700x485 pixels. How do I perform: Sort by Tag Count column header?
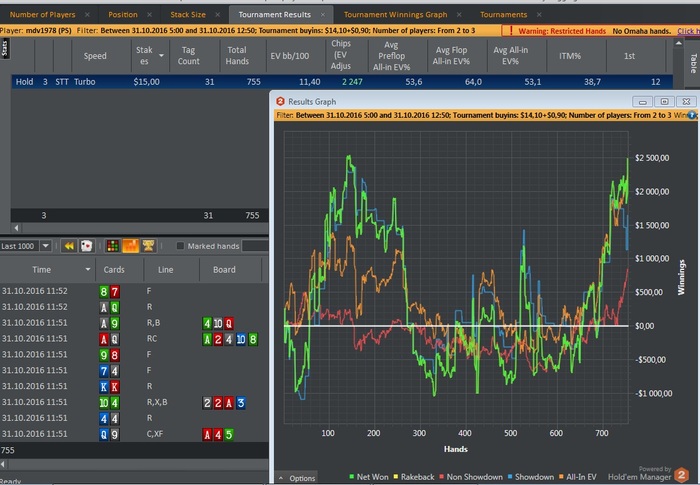coord(188,56)
